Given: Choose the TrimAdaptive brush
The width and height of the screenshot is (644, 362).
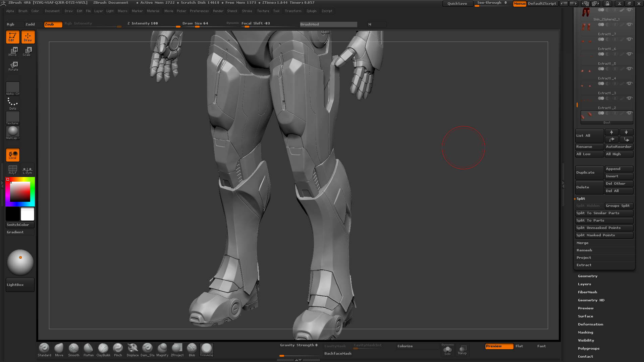Looking at the screenshot, I should point(207,350).
